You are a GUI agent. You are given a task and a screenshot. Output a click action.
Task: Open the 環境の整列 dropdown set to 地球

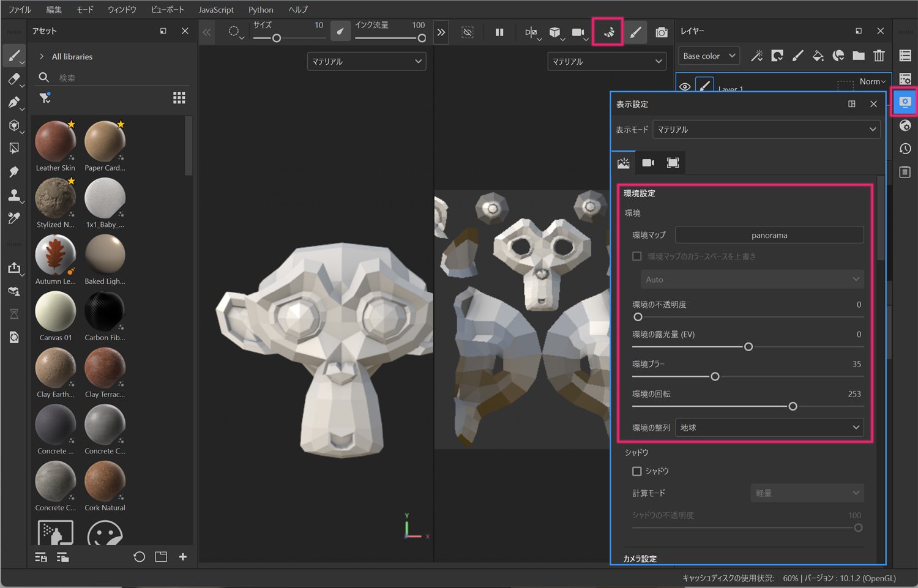[769, 427]
